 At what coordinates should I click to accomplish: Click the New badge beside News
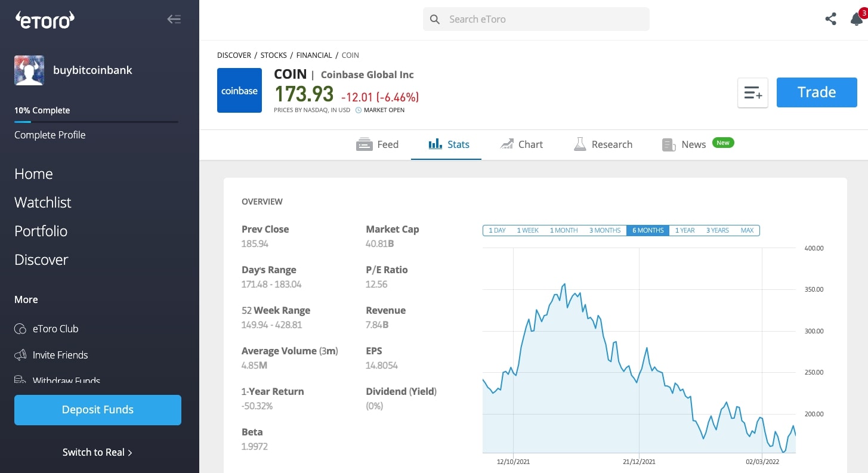[723, 143]
